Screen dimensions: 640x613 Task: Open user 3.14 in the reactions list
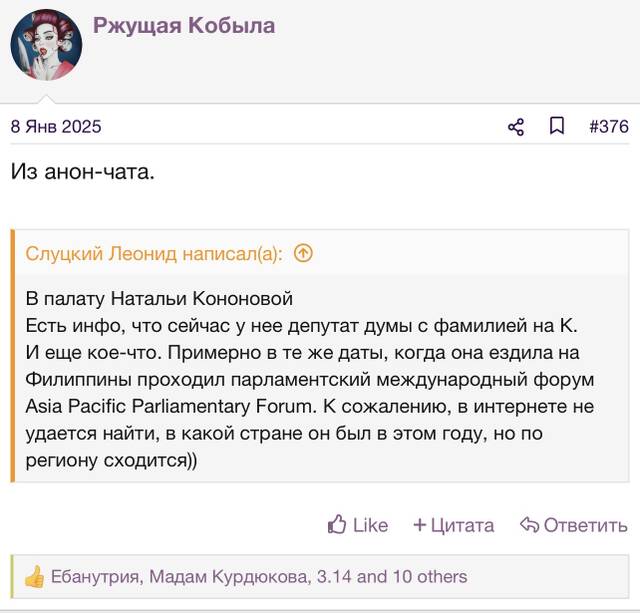[x=333, y=577]
